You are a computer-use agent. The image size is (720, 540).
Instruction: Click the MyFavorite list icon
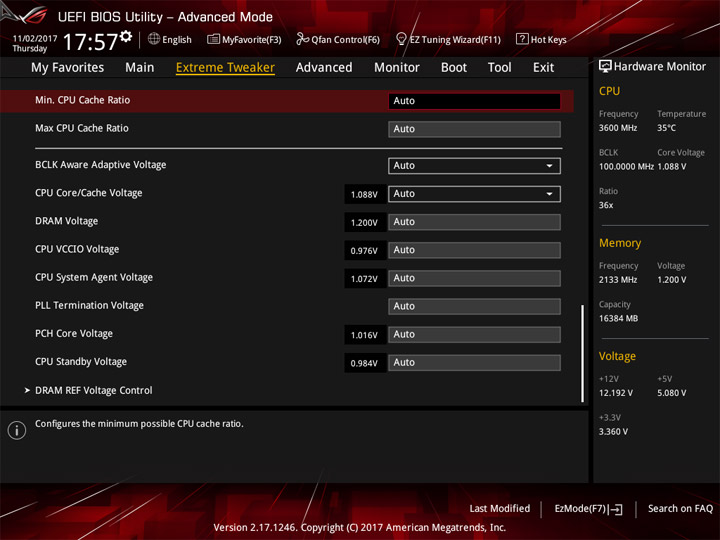point(213,39)
